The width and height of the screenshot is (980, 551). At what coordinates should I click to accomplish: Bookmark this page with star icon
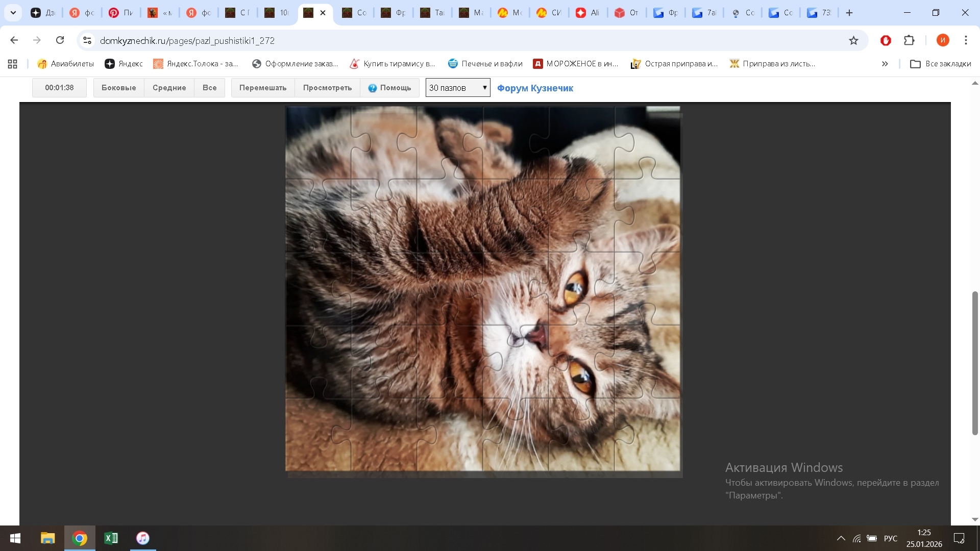853,40
